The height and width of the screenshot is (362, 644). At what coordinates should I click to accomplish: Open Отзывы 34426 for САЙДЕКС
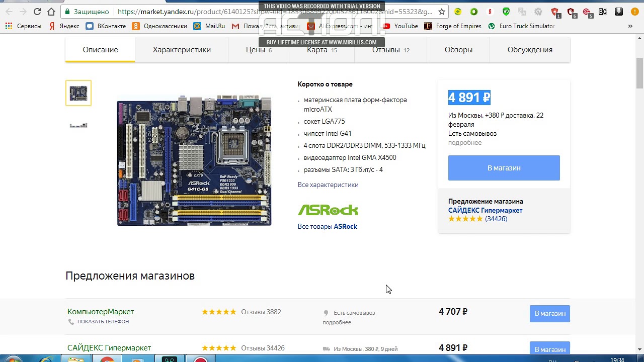(263, 348)
